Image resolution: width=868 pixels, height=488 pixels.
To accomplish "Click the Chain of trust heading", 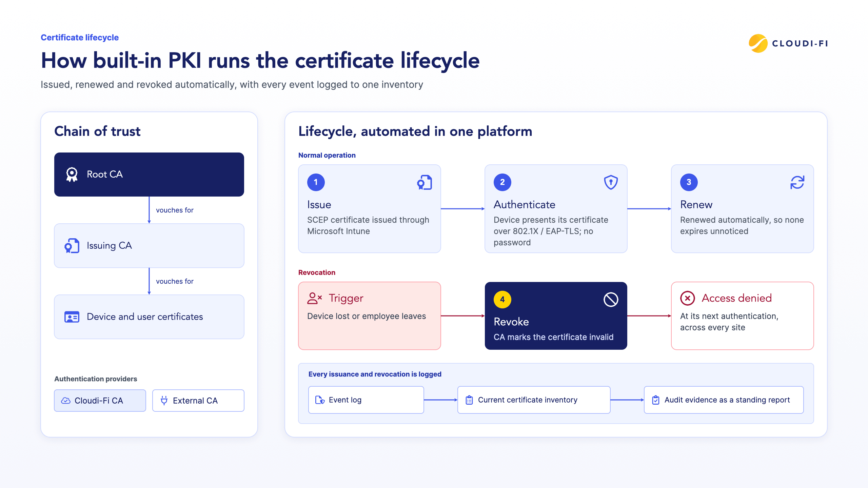I will coord(97,131).
